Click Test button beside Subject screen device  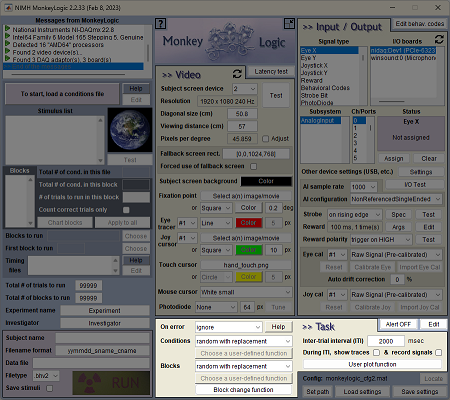276,95
